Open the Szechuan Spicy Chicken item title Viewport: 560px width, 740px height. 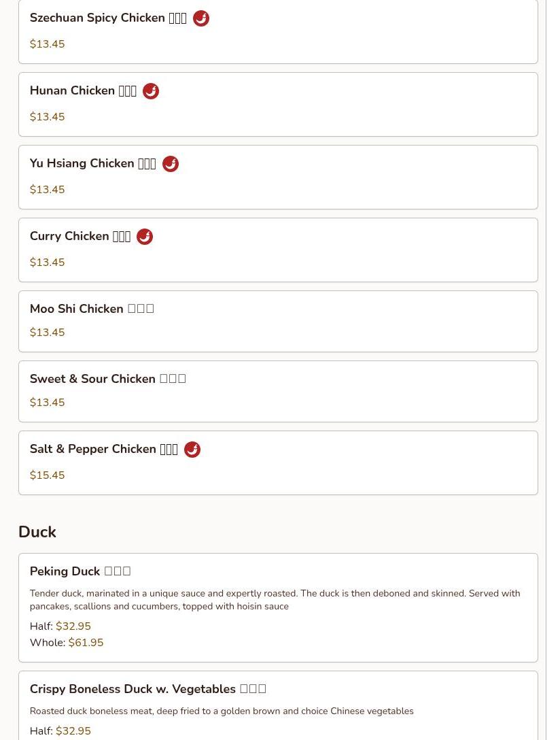pos(108,18)
